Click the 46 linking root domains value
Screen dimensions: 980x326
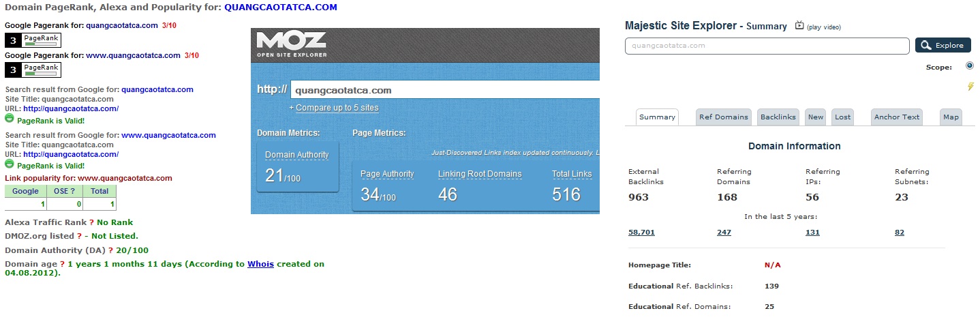448,194
